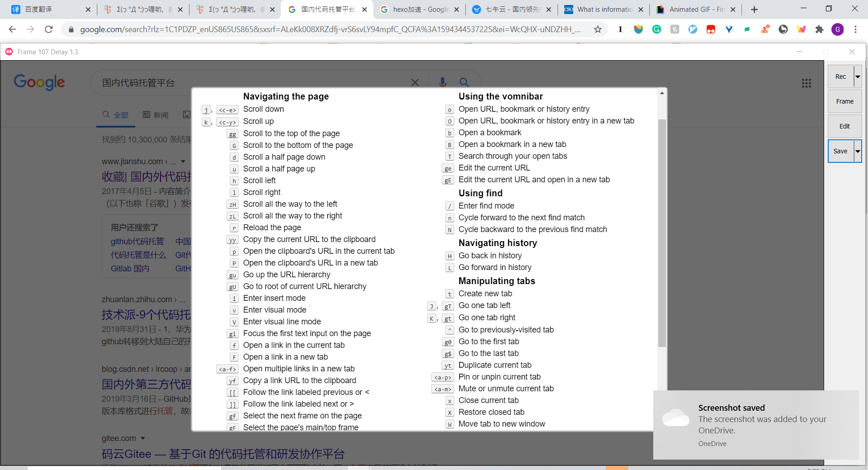Expand the gitee.com result dropdown arrow

143,438
